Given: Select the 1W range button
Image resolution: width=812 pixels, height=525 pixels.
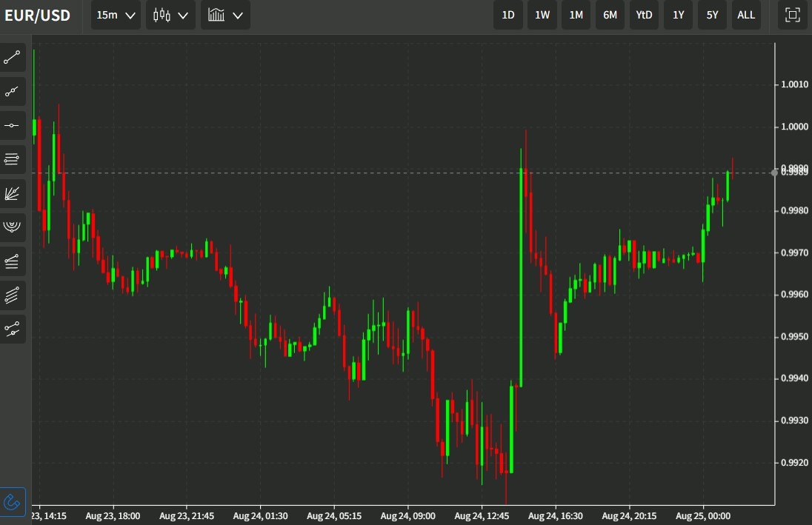Looking at the screenshot, I should (542, 15).
